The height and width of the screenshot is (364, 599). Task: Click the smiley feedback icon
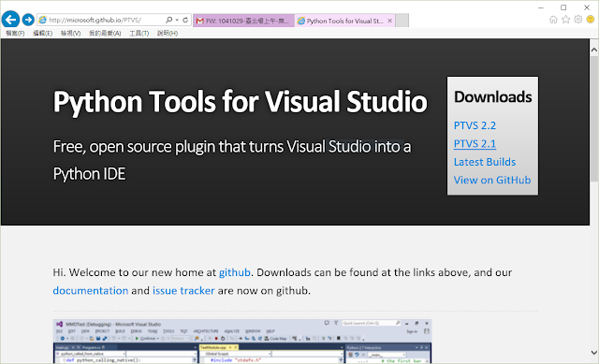591,20
